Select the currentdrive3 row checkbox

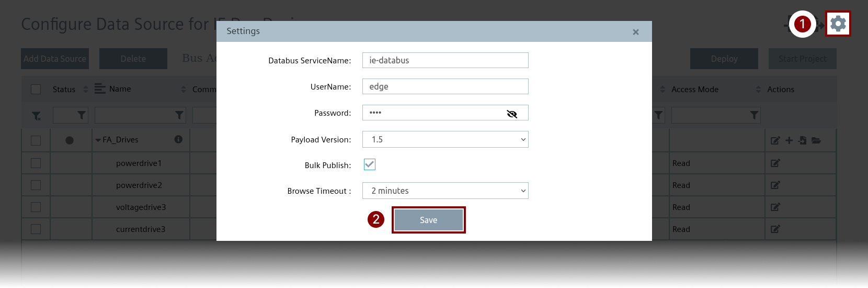coord(36,229)
